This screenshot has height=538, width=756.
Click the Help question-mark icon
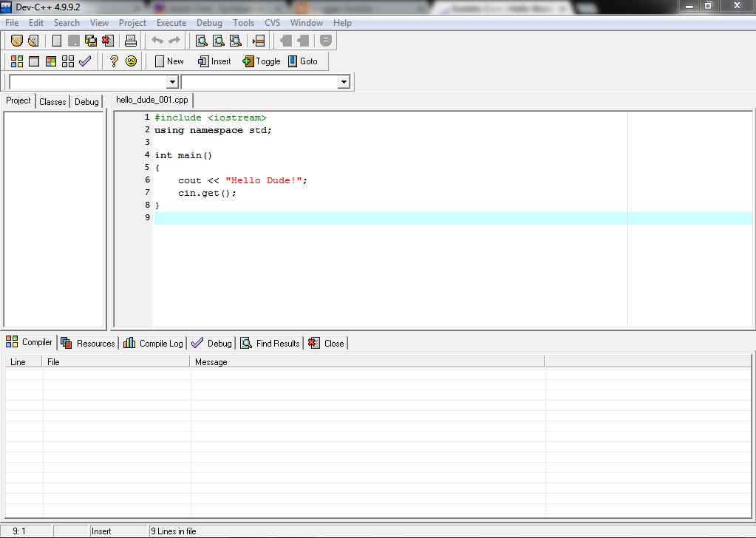[x=113, y=61]
